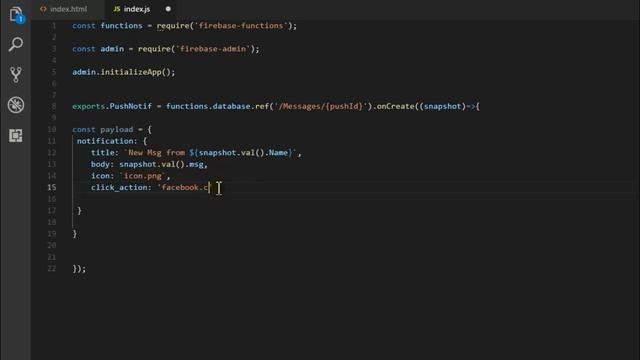Click snapshot.val().msg on line 13

tap(161, 164)
